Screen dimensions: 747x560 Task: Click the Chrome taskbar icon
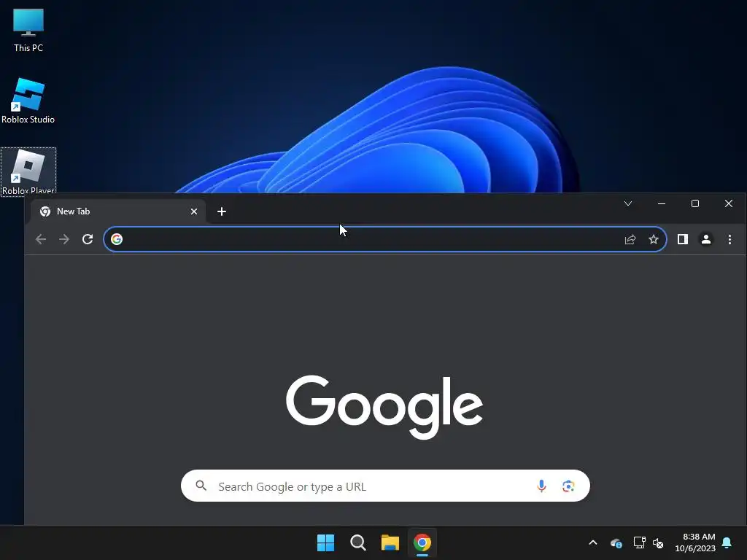coord(422,542)
